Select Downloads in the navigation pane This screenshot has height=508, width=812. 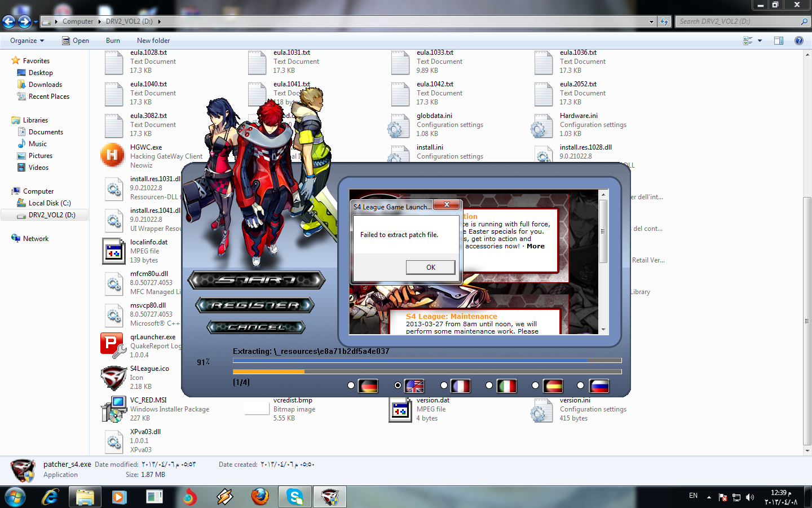click(x=45, y=85)
